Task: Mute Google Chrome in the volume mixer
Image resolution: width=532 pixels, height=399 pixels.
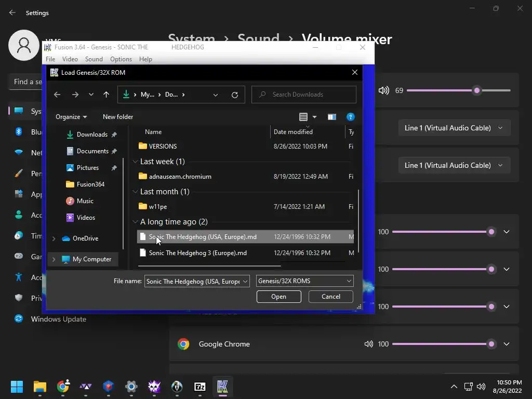Action: point(369,344)
